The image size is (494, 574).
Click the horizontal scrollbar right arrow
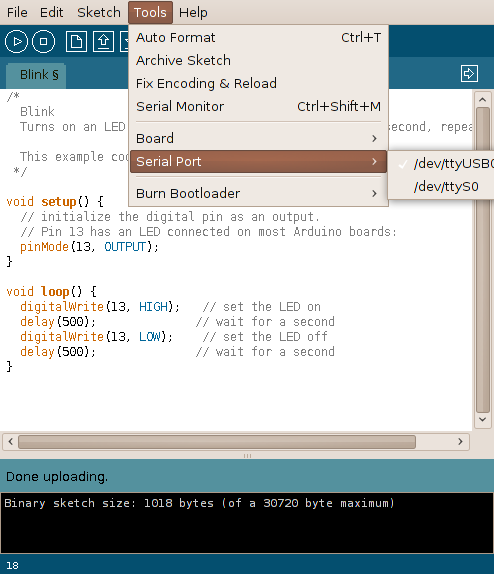[460, 441]
